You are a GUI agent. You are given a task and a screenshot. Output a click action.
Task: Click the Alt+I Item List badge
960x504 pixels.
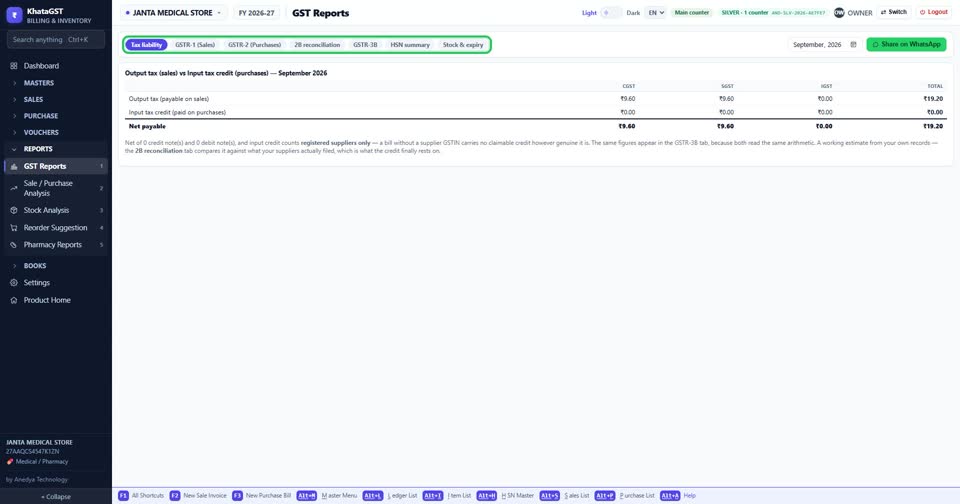(x=433, y=495)
